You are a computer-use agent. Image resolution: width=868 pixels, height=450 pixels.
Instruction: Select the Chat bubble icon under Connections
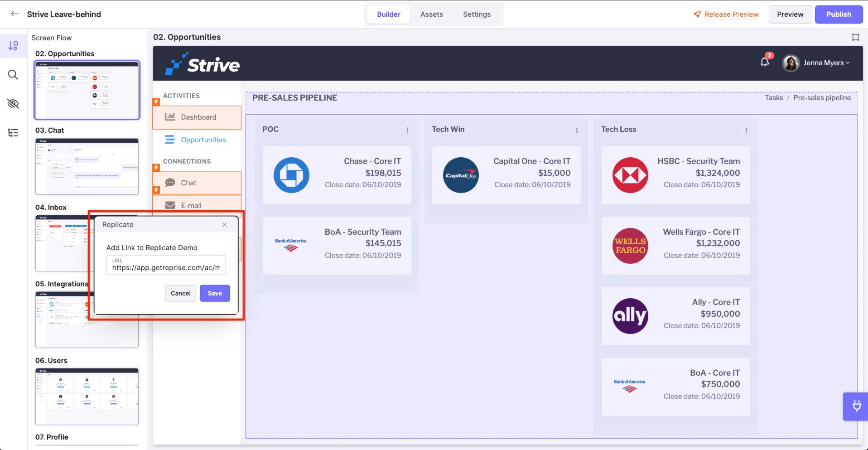[170, 182]
